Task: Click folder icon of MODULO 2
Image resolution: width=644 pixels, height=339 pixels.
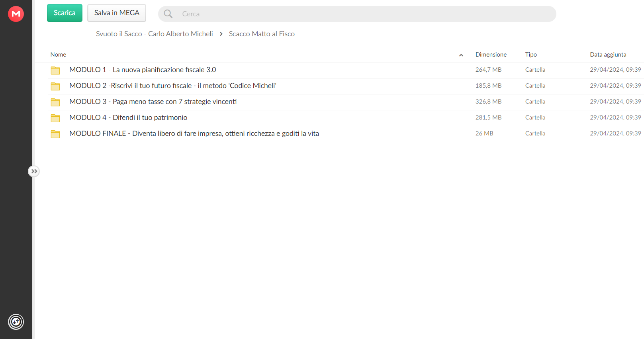Action: point(55,86)
